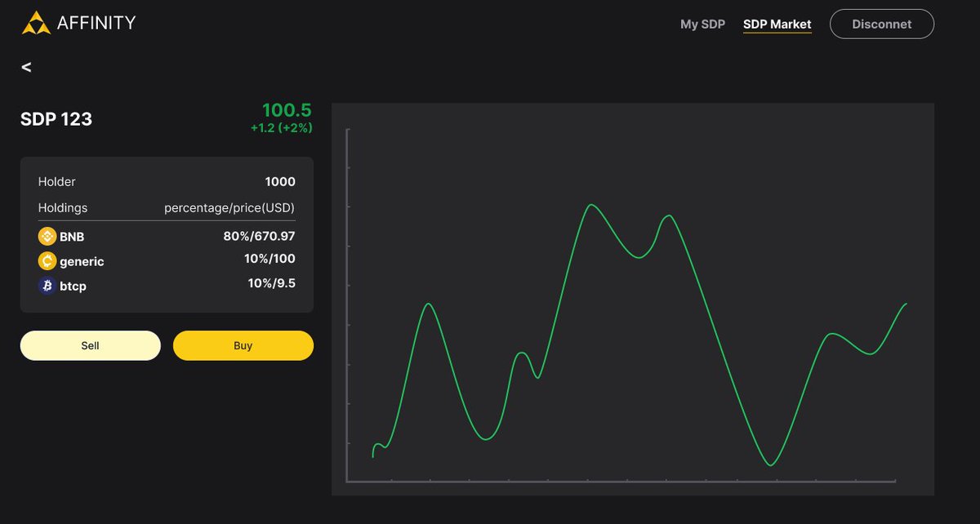Select the SDP 123 title
This screenshot has width=980, height=524.
point(56,119)
